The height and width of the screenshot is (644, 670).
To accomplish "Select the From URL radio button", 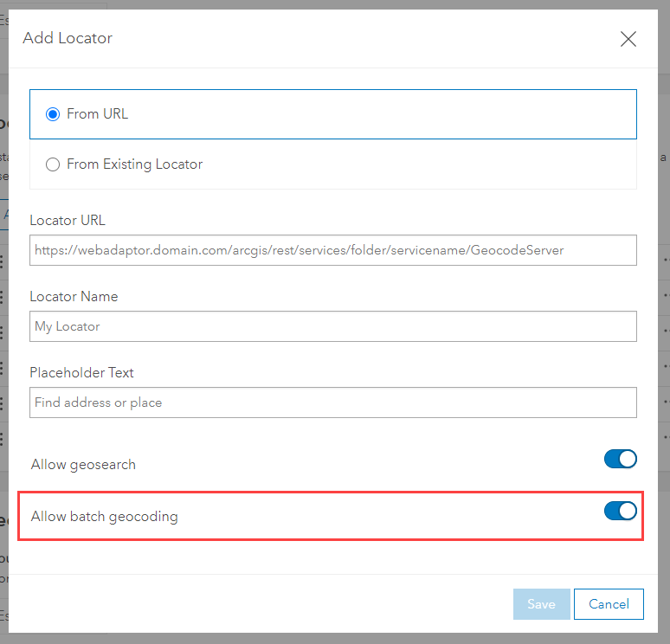I will [53, 114].
